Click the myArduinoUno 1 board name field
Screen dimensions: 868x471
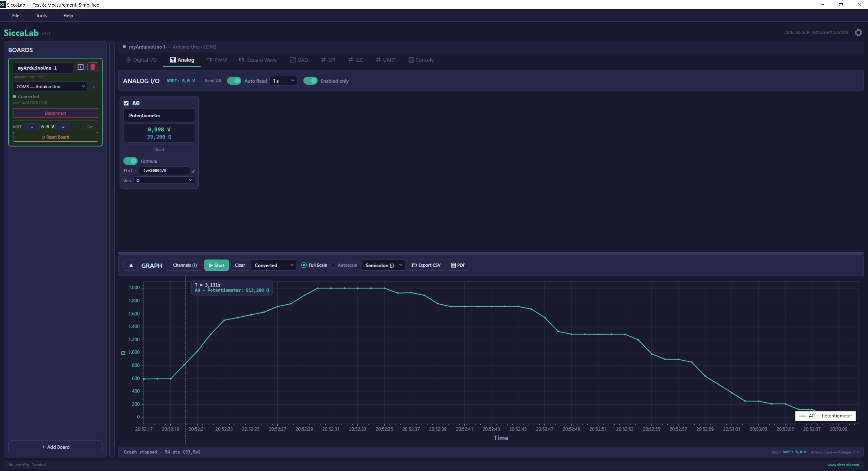43,68
